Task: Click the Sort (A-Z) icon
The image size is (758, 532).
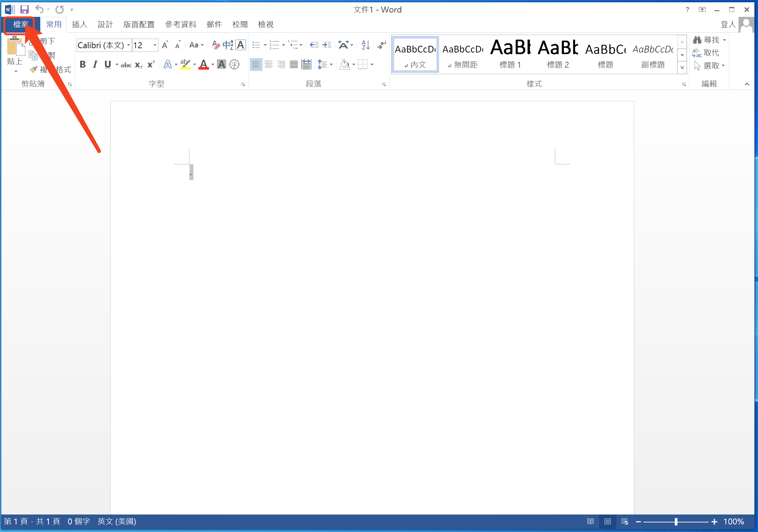Action: pos(365,45)
